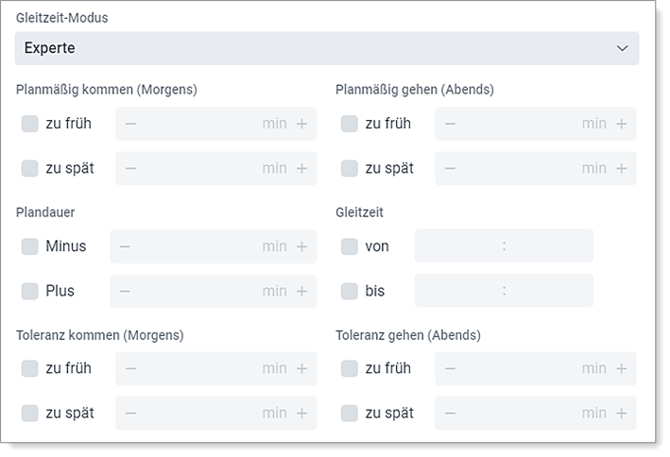This screenshot has width=670, height=457.
Task: Enable the Minus checkbox under Plandauer
Action: click(x=30, y=246)
